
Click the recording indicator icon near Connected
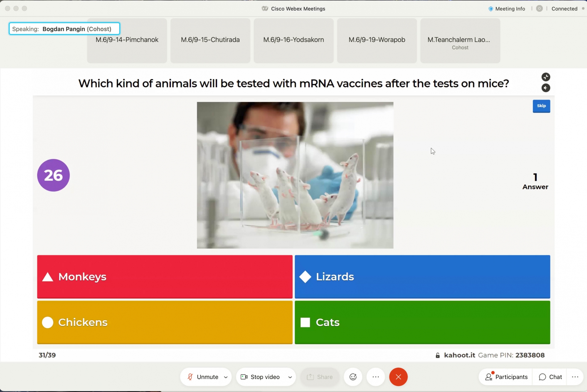(x=539, y=9)
